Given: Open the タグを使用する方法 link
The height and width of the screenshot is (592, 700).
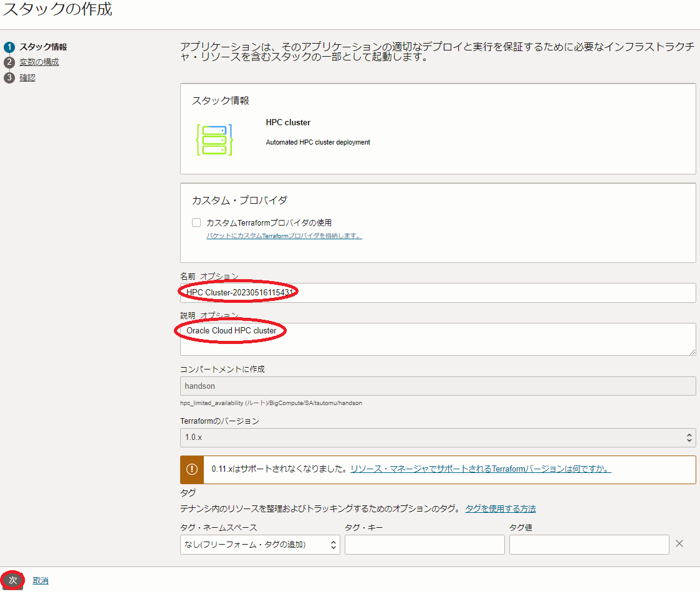Looking at the screenshot, I should pos(500,508).
